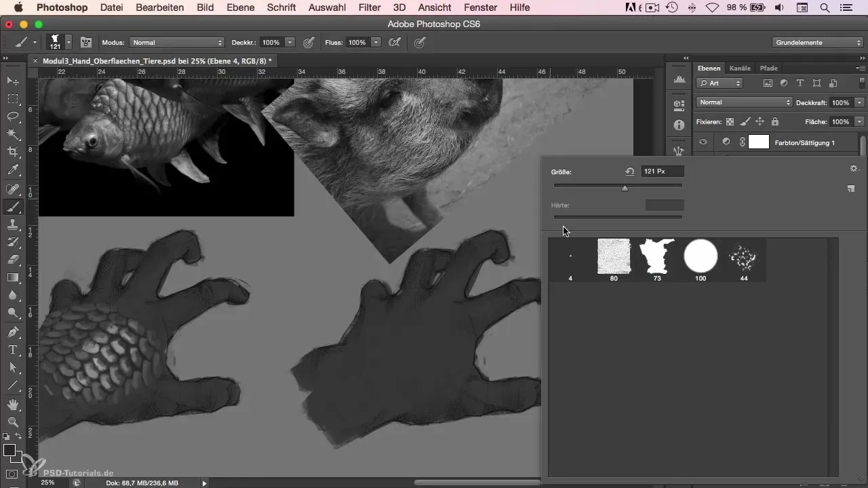Select the size 100 round brush preset
The image size is (868, 488).
[701, 260]
